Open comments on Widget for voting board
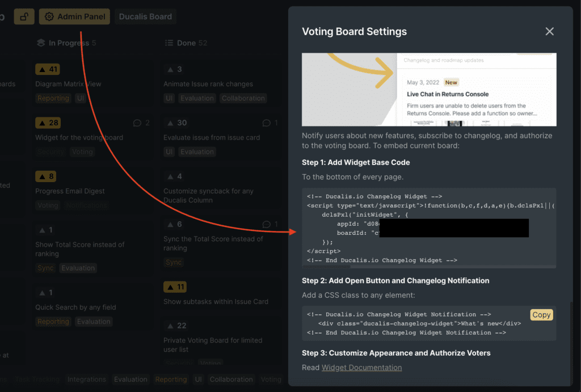Viewport: 581px width, 392px height. (141, 123)
